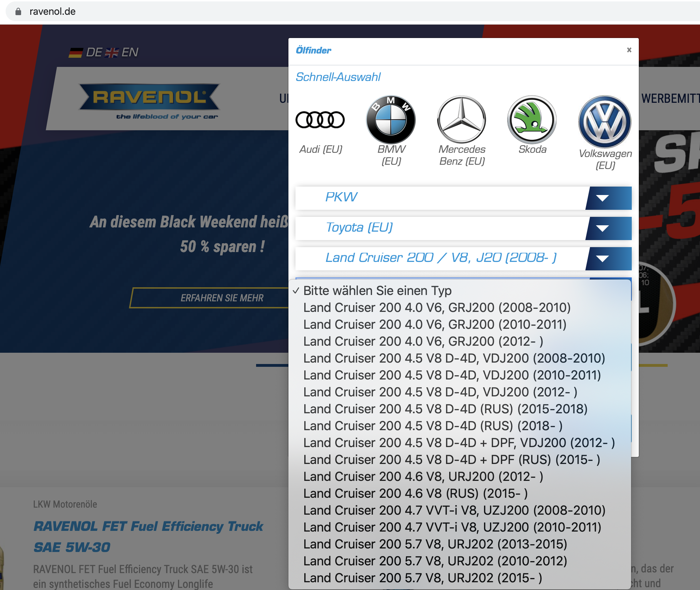Viewport: 700px width, 590px height.
Task: Select the Skoda logo
Action: (x=532, y=120)
